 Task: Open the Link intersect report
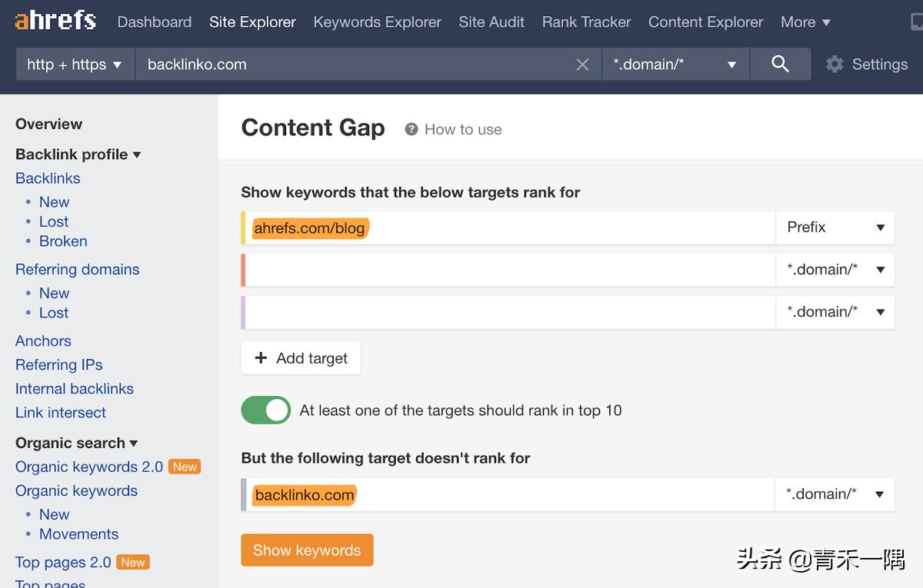tap(61, 413)
